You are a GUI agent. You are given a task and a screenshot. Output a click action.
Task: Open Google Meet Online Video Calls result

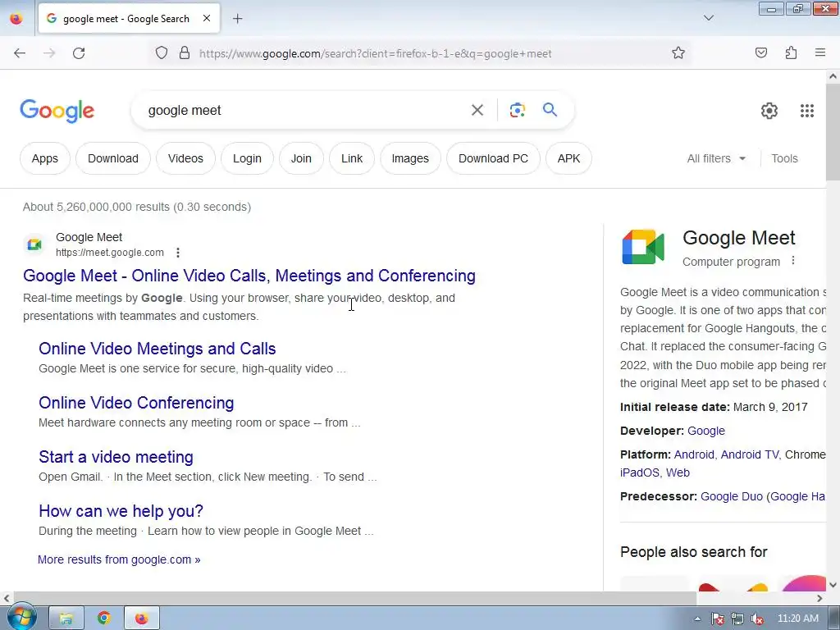click(x=249, y=276)
